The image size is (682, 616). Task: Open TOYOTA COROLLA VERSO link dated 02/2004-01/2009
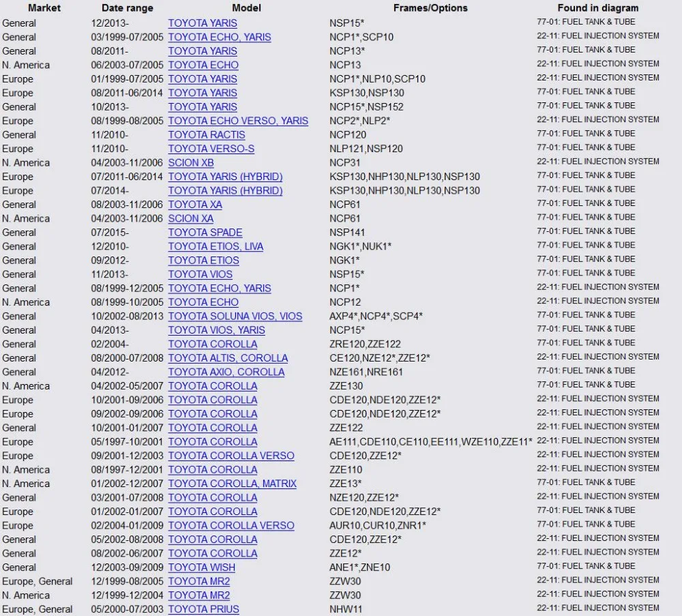coord(231,525)
